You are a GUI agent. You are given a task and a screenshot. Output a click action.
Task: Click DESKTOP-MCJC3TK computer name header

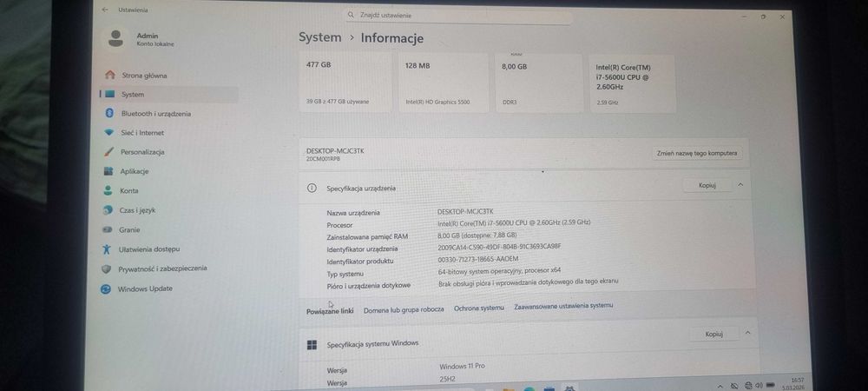335,150
